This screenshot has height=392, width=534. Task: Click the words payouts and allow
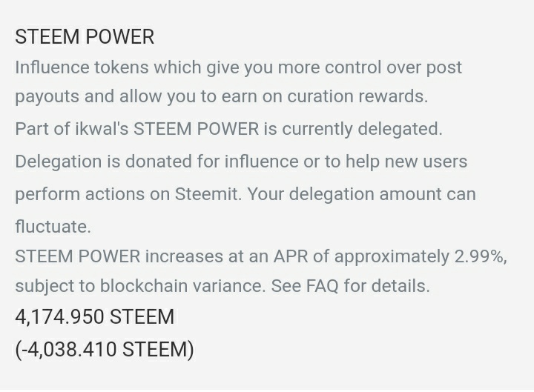[88, 96]
